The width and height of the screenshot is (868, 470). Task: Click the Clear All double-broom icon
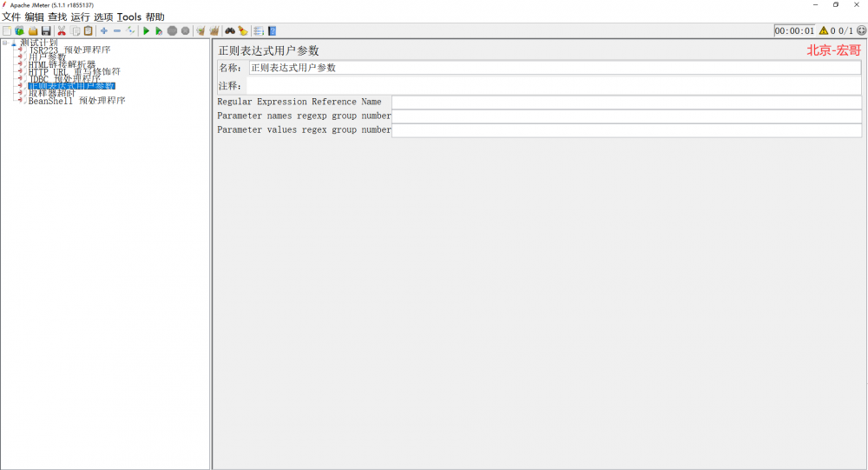214,31
